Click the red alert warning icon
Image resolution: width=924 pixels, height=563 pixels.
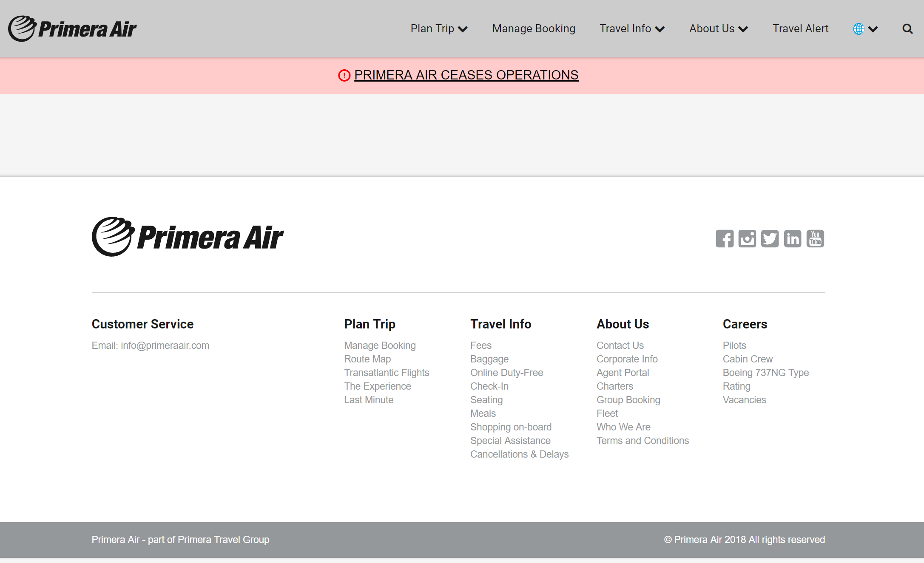pyautogui.click(x=344, y=76)
